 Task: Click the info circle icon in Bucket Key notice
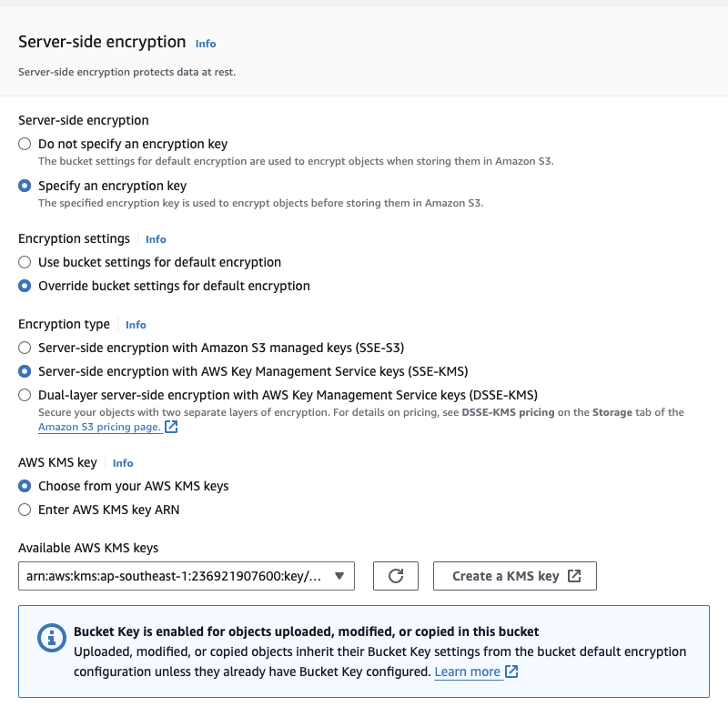(x=52, y=638)
